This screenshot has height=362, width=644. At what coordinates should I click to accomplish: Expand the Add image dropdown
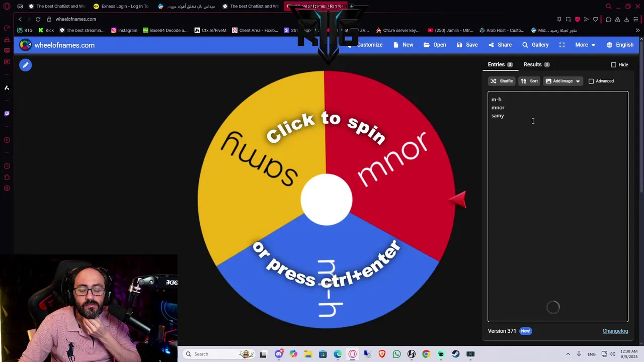tap(563, 81)
